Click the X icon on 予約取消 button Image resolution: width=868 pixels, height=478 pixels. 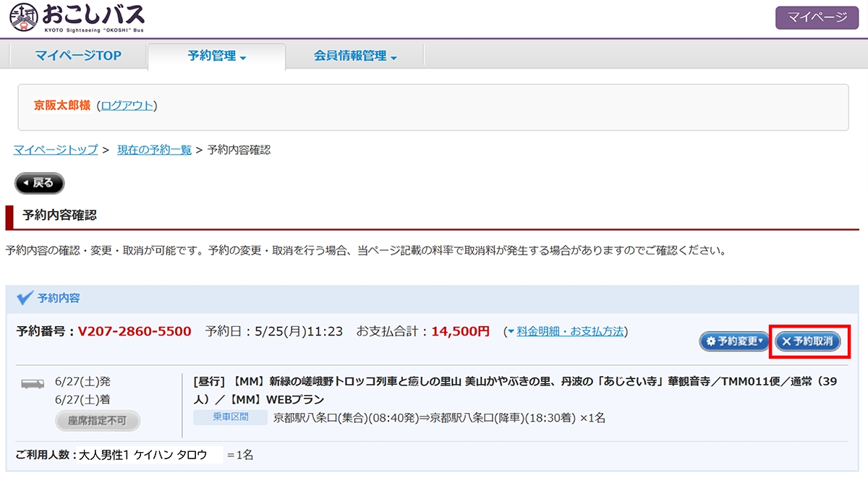point(786,341)
